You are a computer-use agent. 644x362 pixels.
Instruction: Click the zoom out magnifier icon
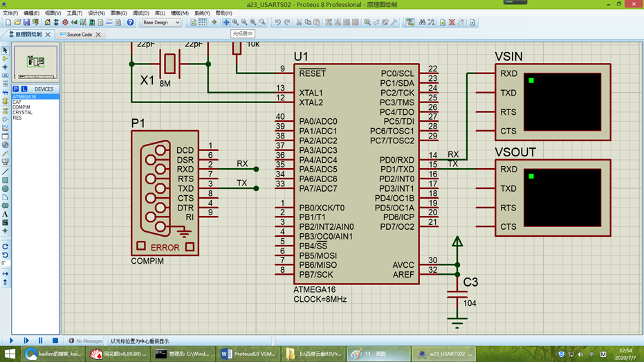(244, 22)
